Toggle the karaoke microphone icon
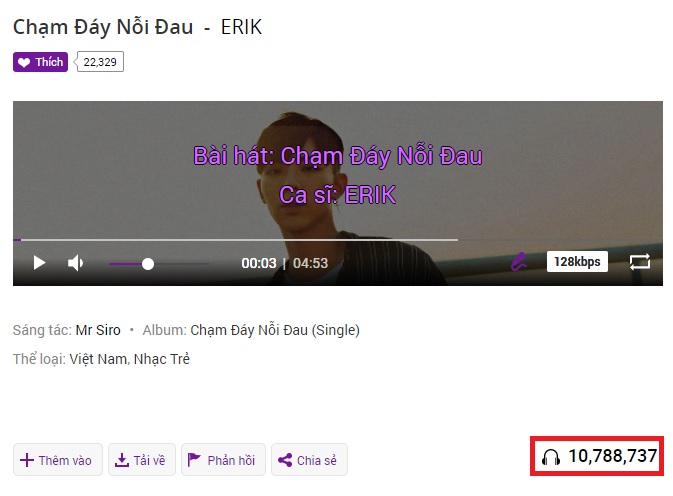 [x=519, y=262]
